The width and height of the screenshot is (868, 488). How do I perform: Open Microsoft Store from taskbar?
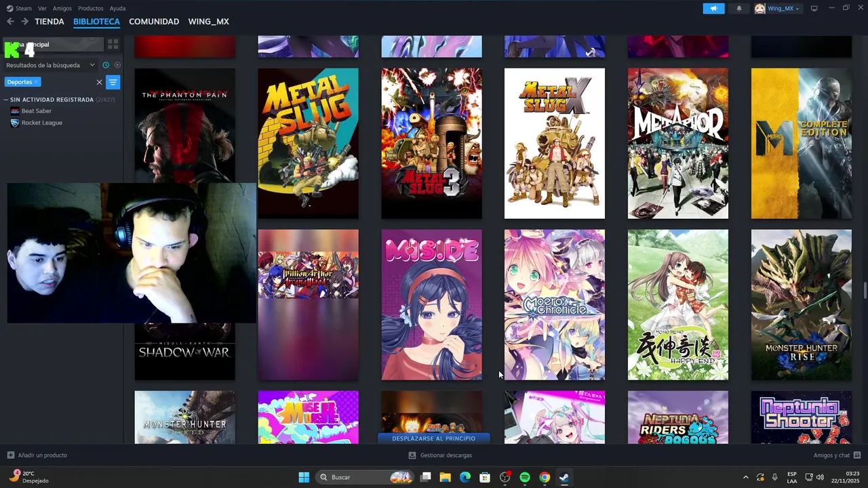(x=485, y=477)
